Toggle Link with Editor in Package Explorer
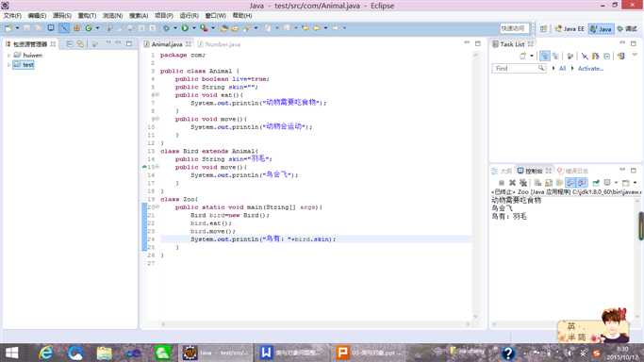The height and width of the screenshot is (362, 644). pos(80,43)
